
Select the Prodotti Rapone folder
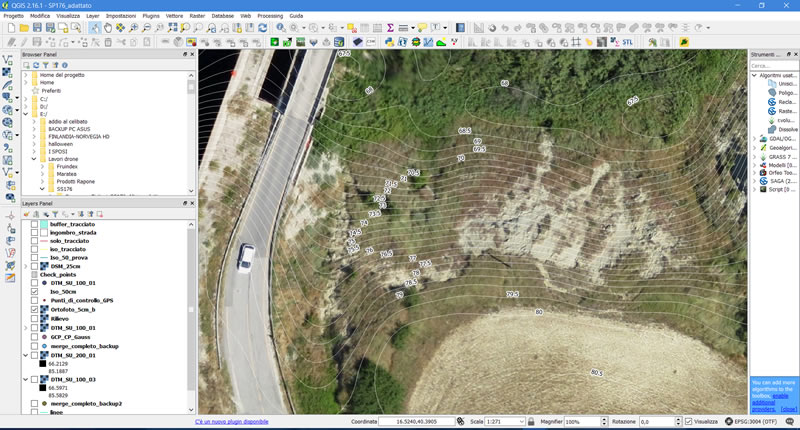coord(76,182)
